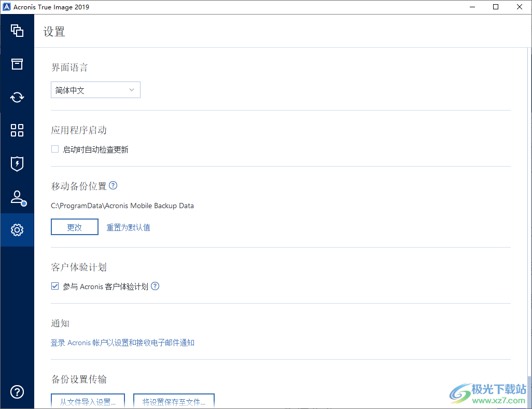Image resolution: width=532 pixels, height=409 pixels.
Task: Open the Active Protection shield section
Action: (x=17, y=163)
